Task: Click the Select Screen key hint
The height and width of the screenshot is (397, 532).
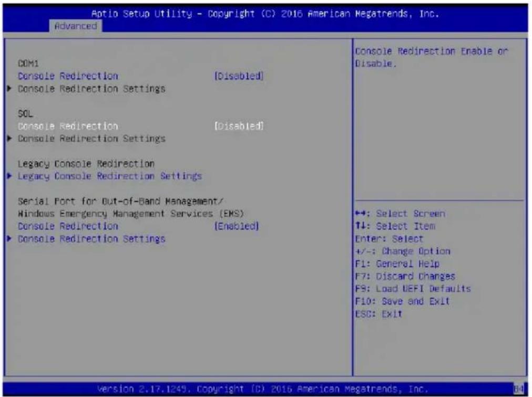Action: [400, 214]
